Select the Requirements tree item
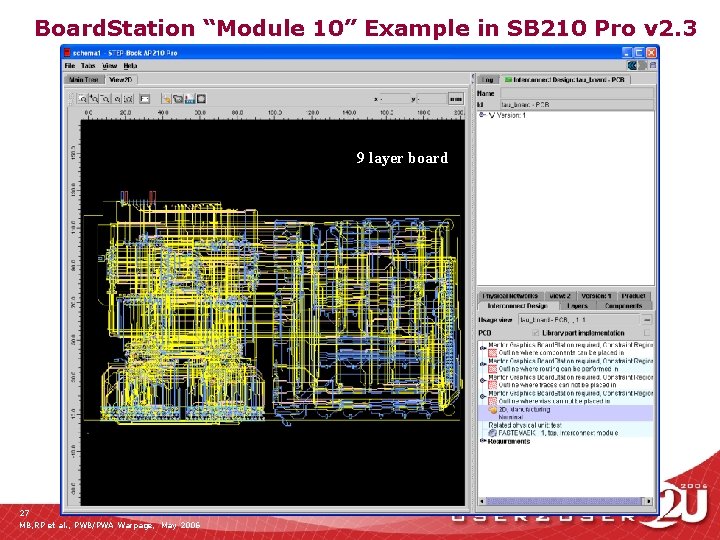Screen dimensions: 720x540 (509, 441)
